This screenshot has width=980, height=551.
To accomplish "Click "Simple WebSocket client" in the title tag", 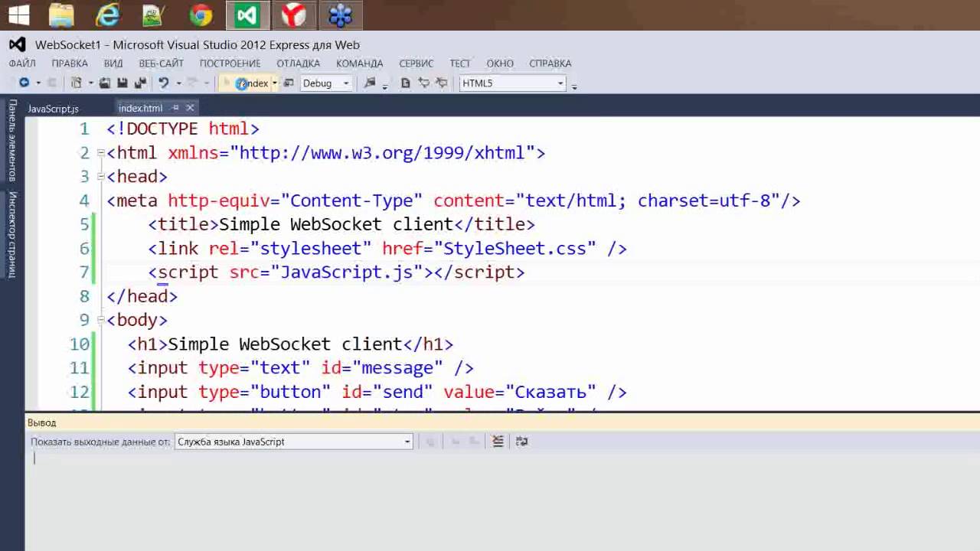I will coord(336,224).
